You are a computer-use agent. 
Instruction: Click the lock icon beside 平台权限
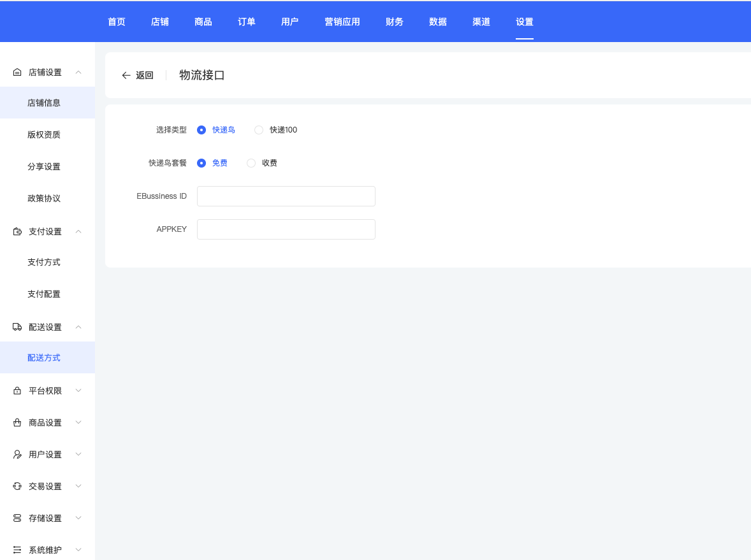tap(17, 391)
